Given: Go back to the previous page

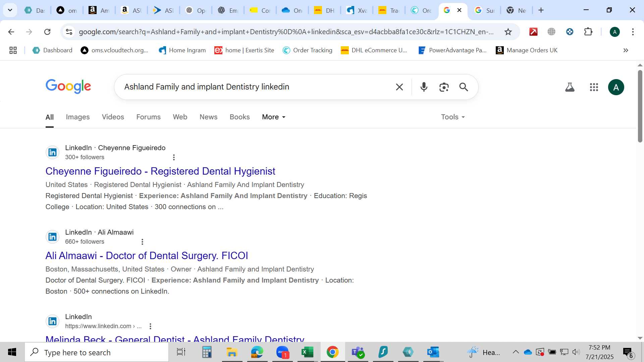Looking at the screenshot, I should pos(11,32).
